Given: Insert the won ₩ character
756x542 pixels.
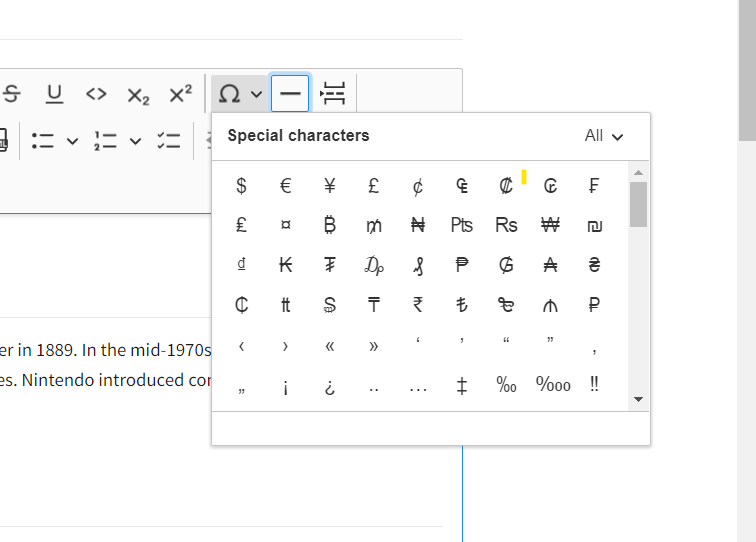Looking at the screenshot, I should coord(550,225).
